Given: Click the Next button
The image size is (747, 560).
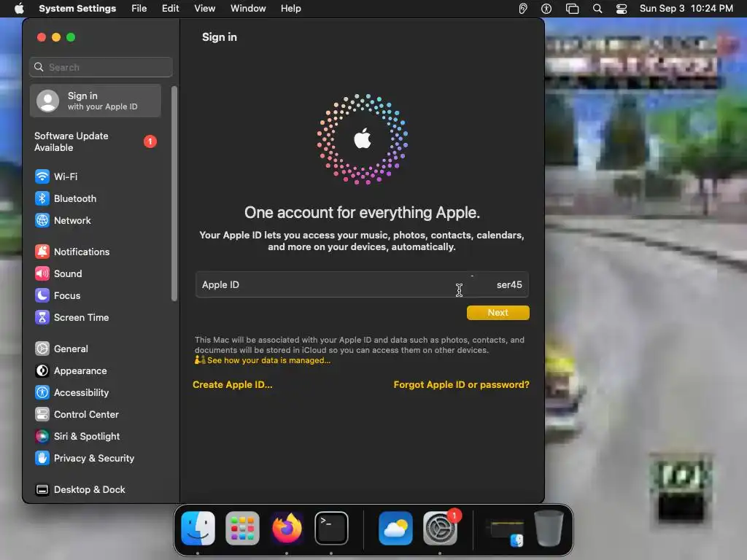Looking at the screenshot, I should pos(498,313).
